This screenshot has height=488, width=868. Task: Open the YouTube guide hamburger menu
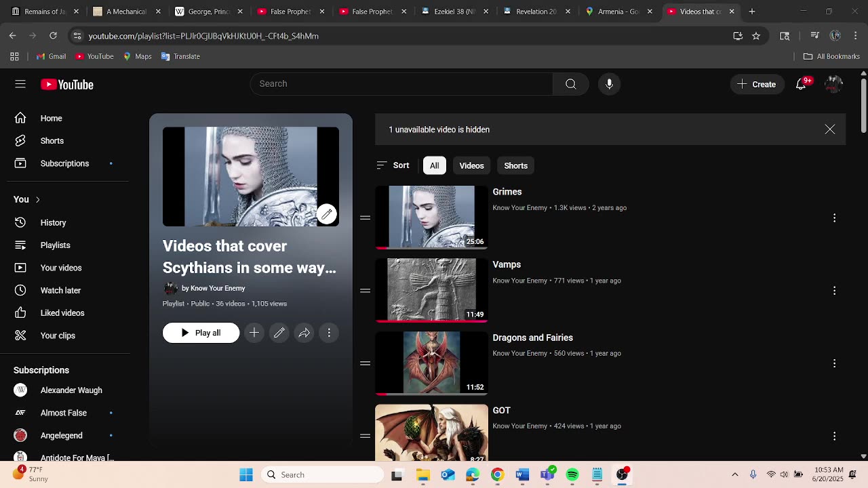tap(20, 84)
